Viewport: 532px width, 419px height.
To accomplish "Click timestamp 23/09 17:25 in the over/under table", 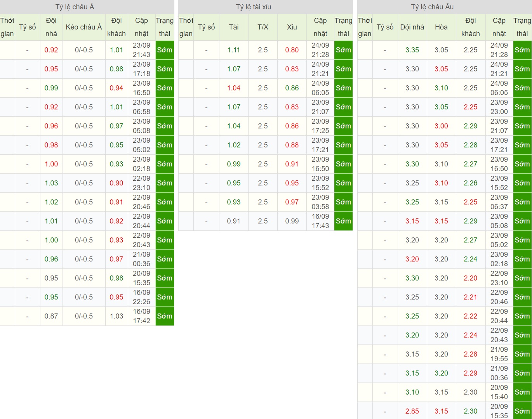I will (320, 126).
